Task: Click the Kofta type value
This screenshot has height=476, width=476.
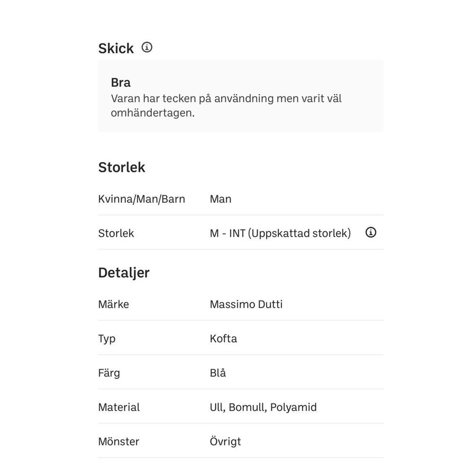Action: tap(223, 339)
